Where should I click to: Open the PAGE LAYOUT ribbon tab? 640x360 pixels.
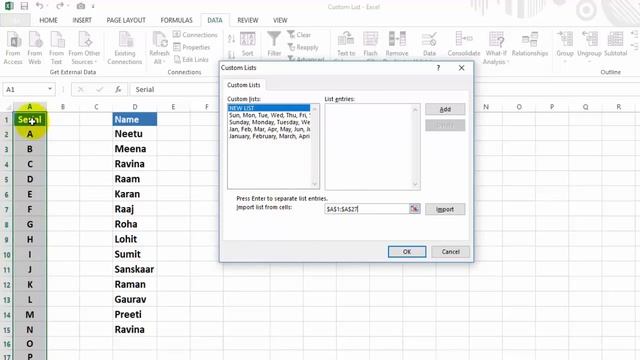pyautogui.click(x=126, y=20)
